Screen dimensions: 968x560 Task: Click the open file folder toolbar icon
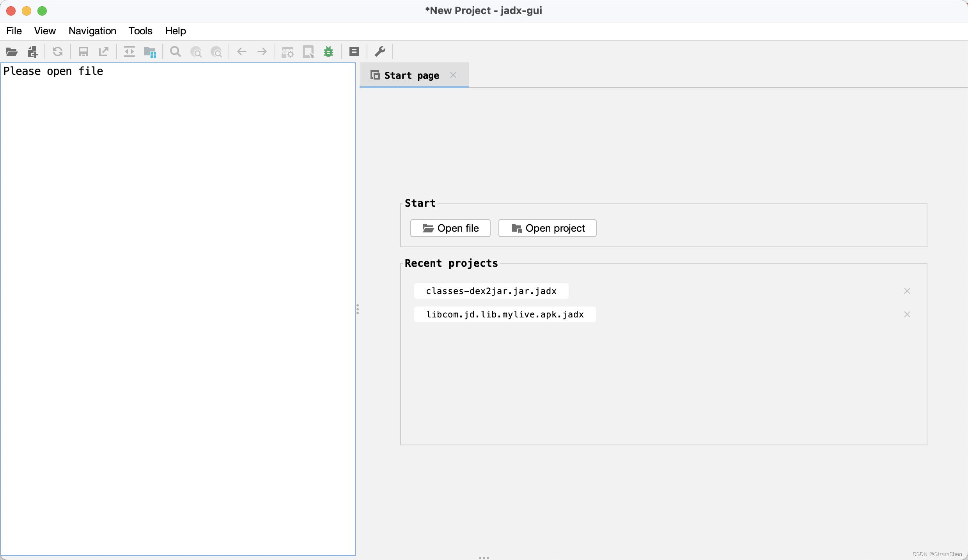(12, 51)
